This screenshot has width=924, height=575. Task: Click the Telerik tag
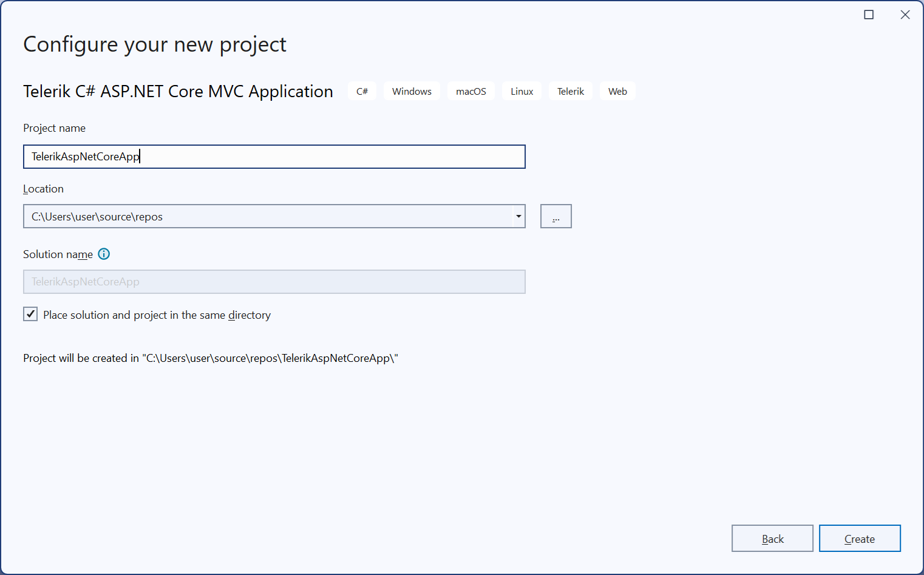[570, 90]
